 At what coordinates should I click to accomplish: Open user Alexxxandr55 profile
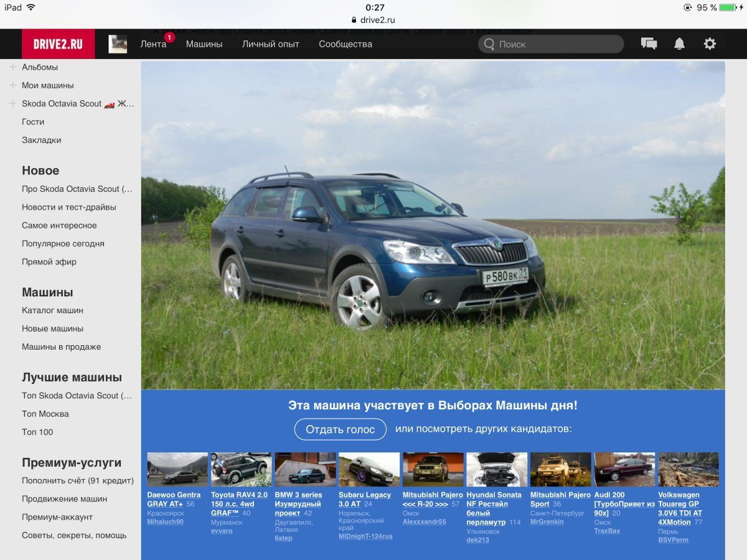tap(425, 521)
